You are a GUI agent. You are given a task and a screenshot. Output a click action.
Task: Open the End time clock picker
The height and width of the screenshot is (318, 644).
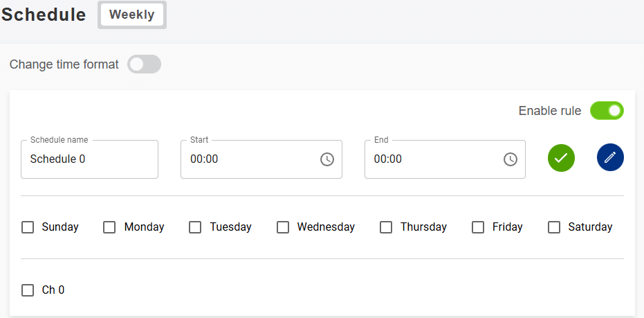click(x=510, y=159)
